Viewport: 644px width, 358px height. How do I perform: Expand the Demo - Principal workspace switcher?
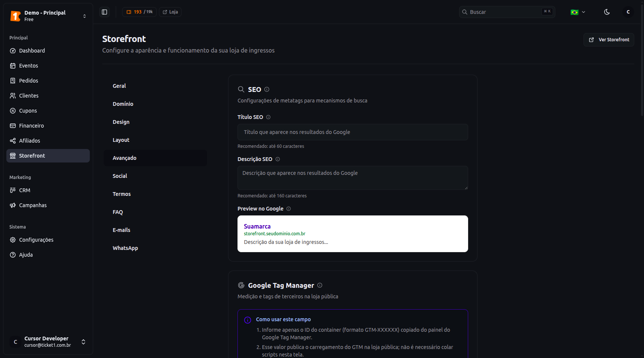pyautogui.click(x=48, y=16)
